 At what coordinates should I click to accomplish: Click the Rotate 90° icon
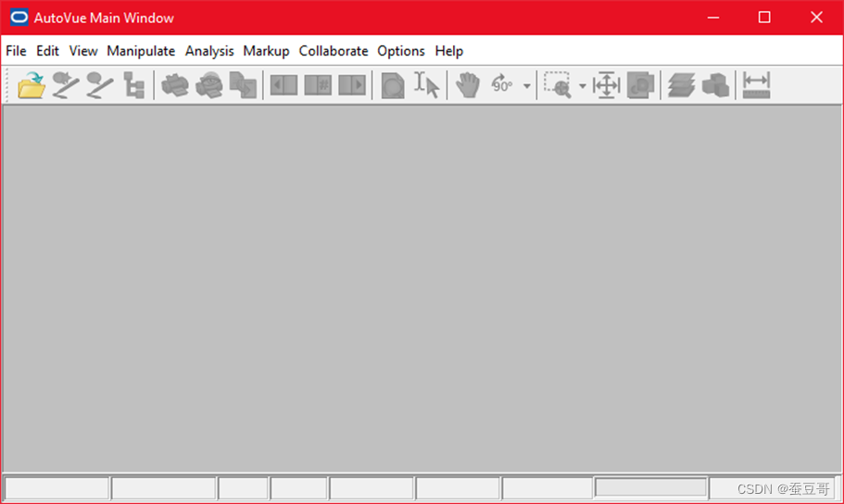click(x=501, y=84)
